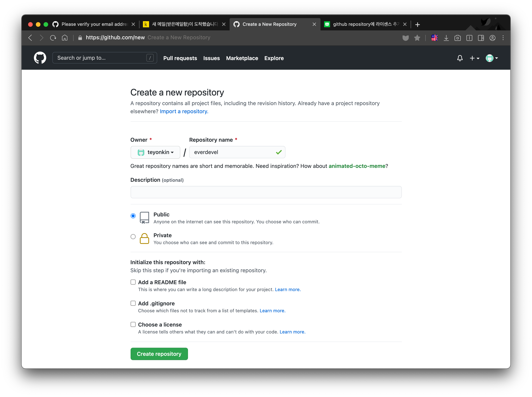Image resolution: width=532 pixels, height=397 pixels.
Task: Close the Korean mail tab
Action: (x=224, y=24)
